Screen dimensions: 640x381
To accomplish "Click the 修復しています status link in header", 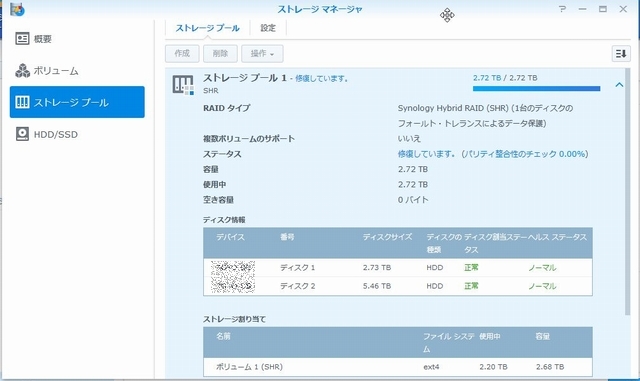I will pos(321,78).
